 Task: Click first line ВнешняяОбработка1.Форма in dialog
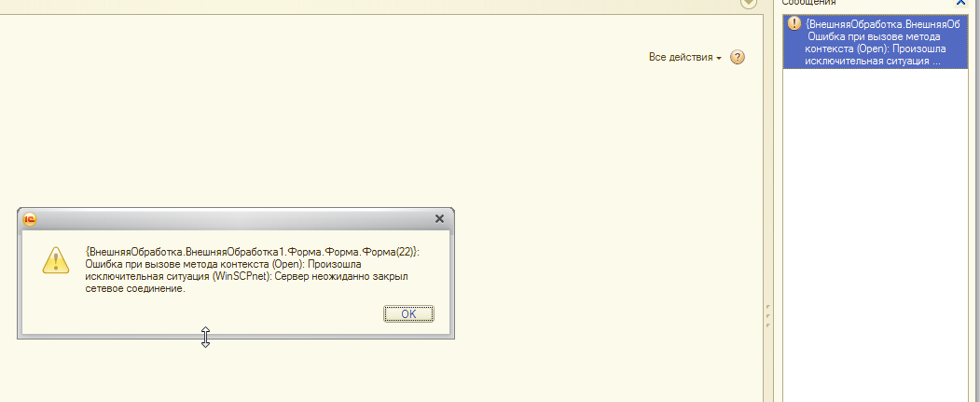pyautogui.click(x=253, y=252)
